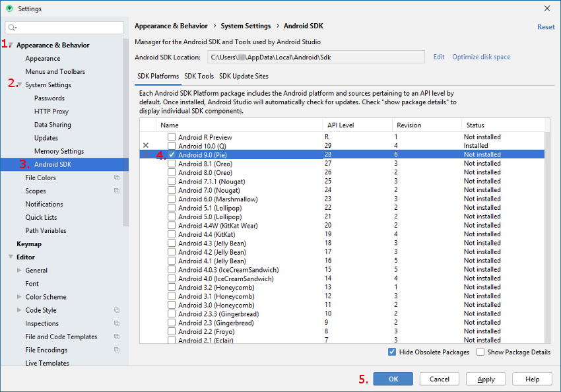
Task: Click the Cancel button
Action: (x=440, y=379)
